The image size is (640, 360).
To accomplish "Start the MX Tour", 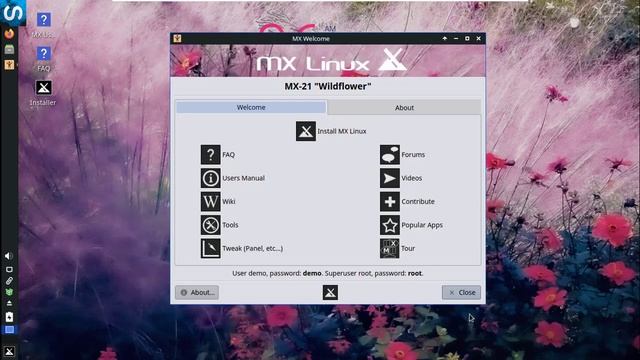I will click(x=397, y=248).
